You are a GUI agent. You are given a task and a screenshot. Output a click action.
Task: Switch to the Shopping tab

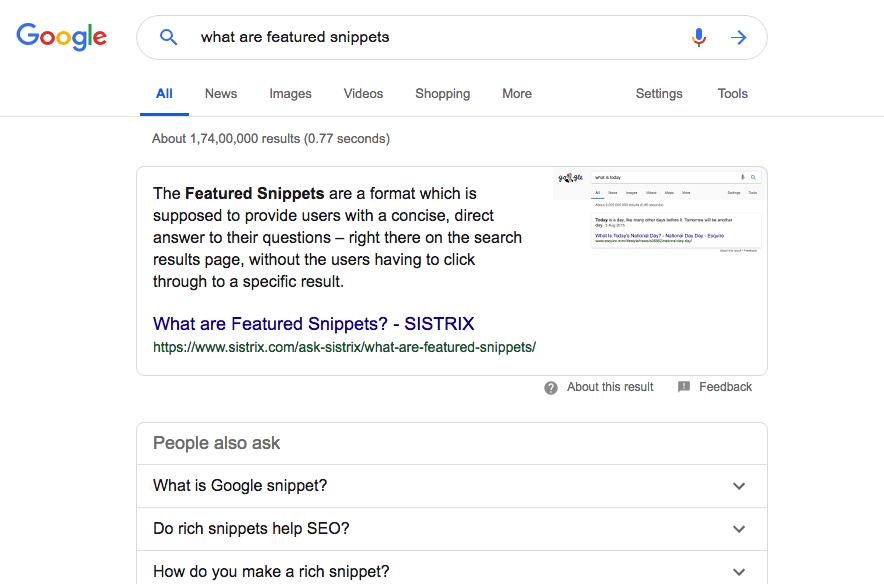pos(442,94)
